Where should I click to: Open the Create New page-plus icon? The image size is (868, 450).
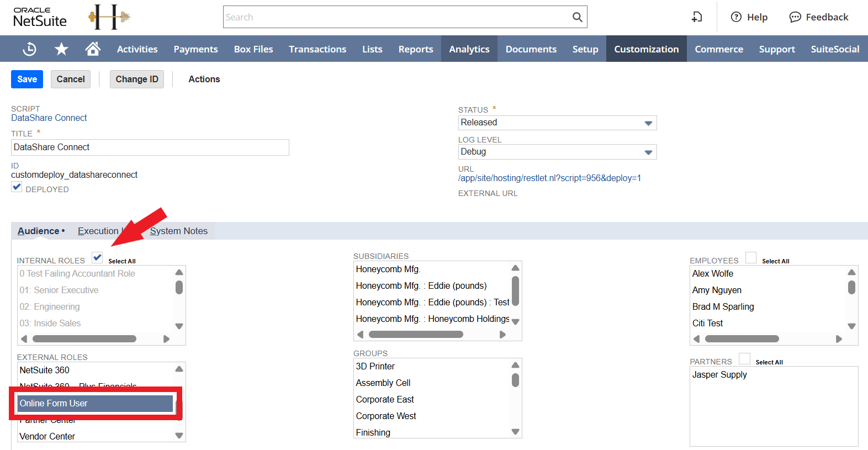(697, 17)
